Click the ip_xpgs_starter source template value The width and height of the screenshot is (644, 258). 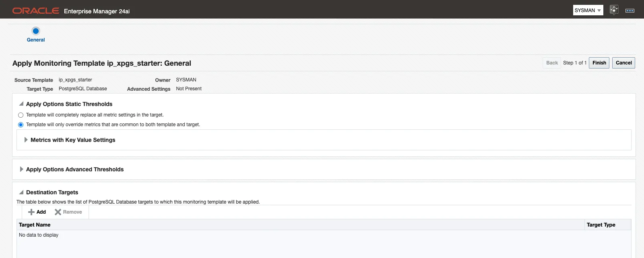pyautogui.click(x=75, y=80)
